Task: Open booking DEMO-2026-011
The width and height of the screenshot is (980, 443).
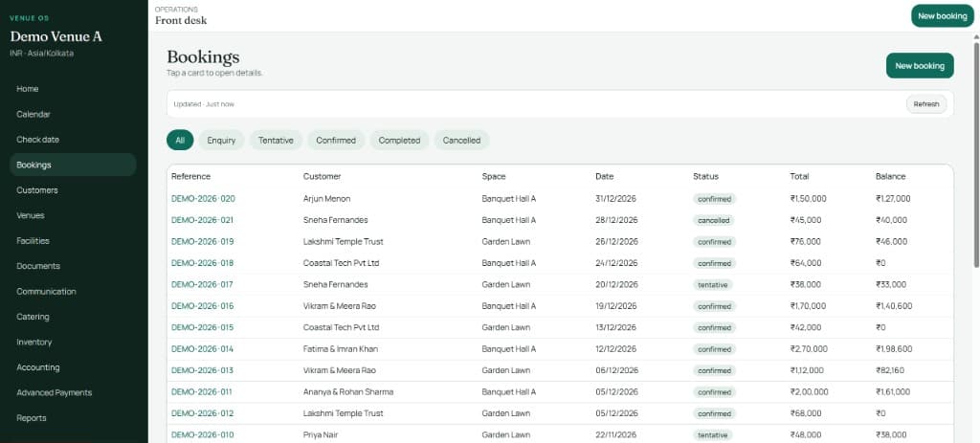Action: pyautogui.click(x=201, y=391)
